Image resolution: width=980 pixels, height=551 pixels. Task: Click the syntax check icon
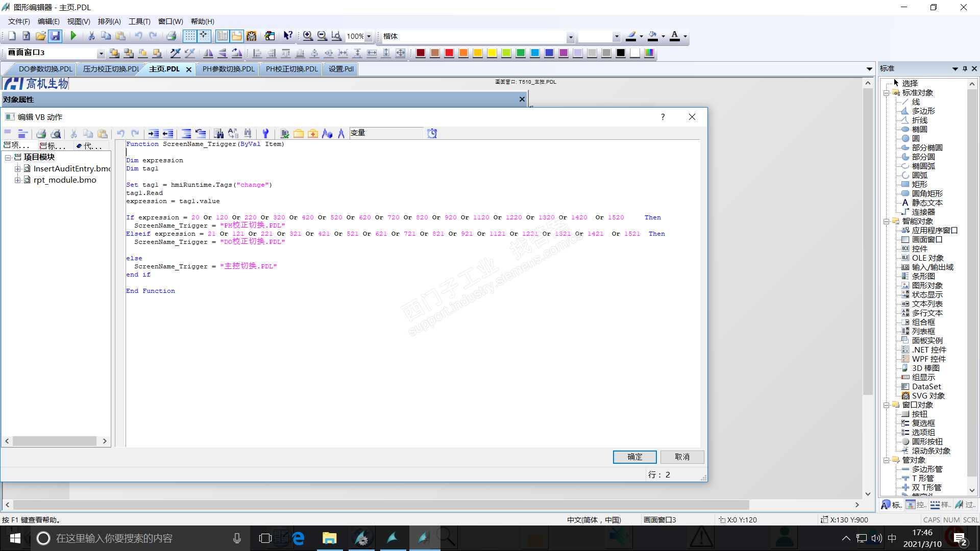(x=284, y=134)
